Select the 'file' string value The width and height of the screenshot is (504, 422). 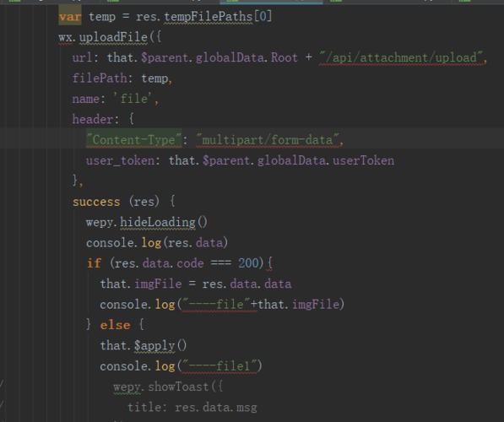(133, 99)
